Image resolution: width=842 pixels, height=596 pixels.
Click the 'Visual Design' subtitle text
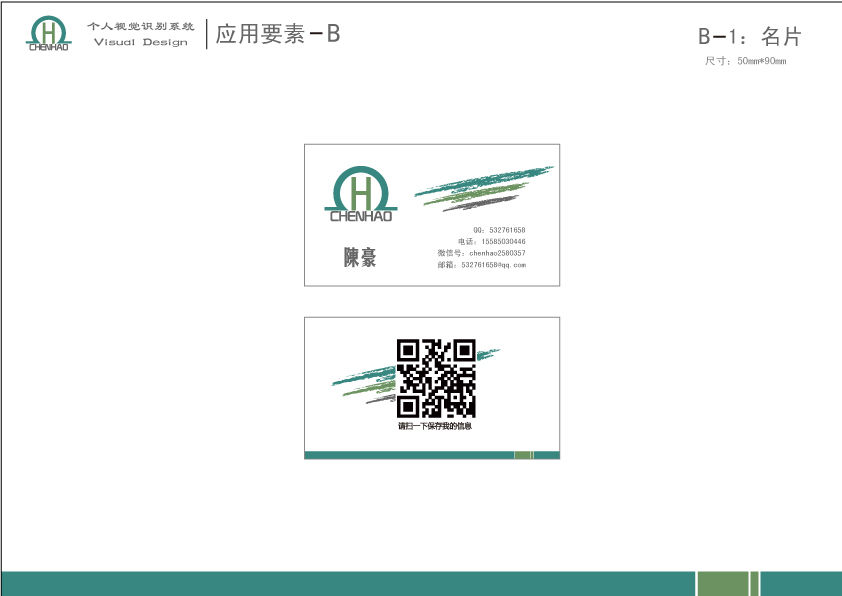(x=141, y=42)
